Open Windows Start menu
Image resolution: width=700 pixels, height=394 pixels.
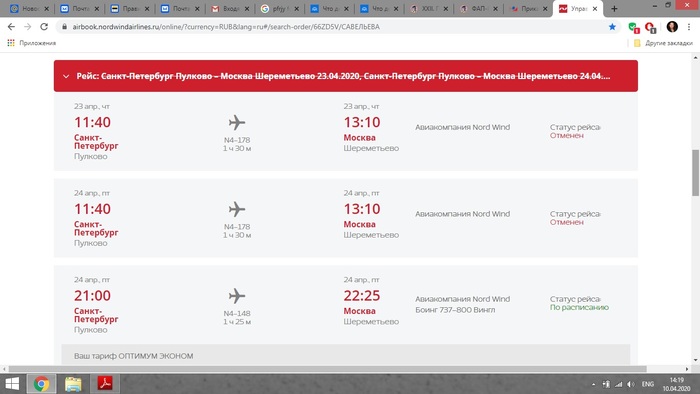pyautogui.click(x=12, y=384)
